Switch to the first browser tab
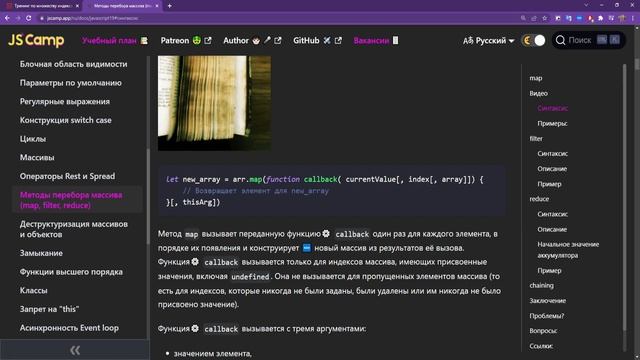This screenshot has height=360, width=640. click(x=41, y=6)
